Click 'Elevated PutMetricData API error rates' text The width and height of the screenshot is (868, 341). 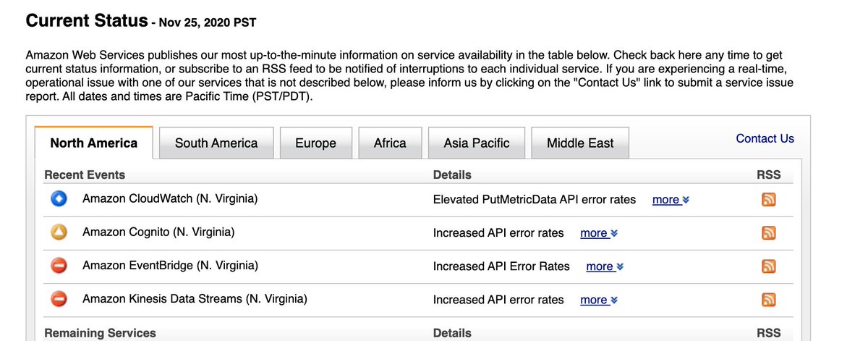point(535,199)
